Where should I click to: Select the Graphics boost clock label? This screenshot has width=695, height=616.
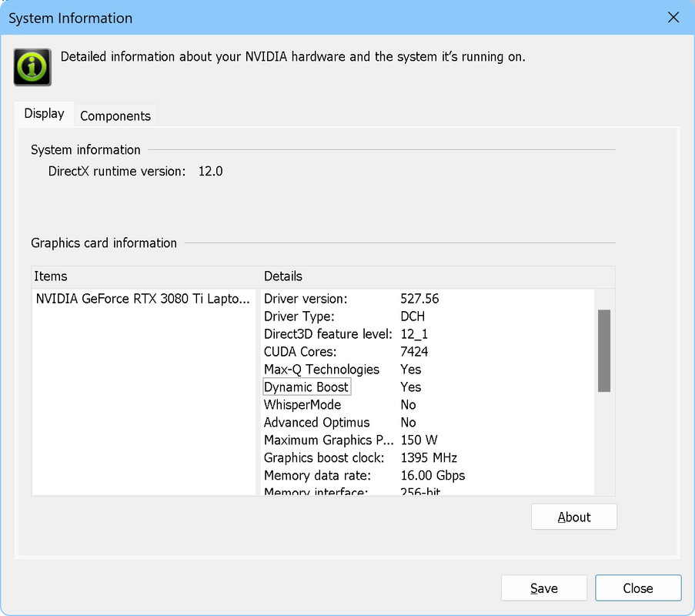pyautogui.click(x=324, y=457)
